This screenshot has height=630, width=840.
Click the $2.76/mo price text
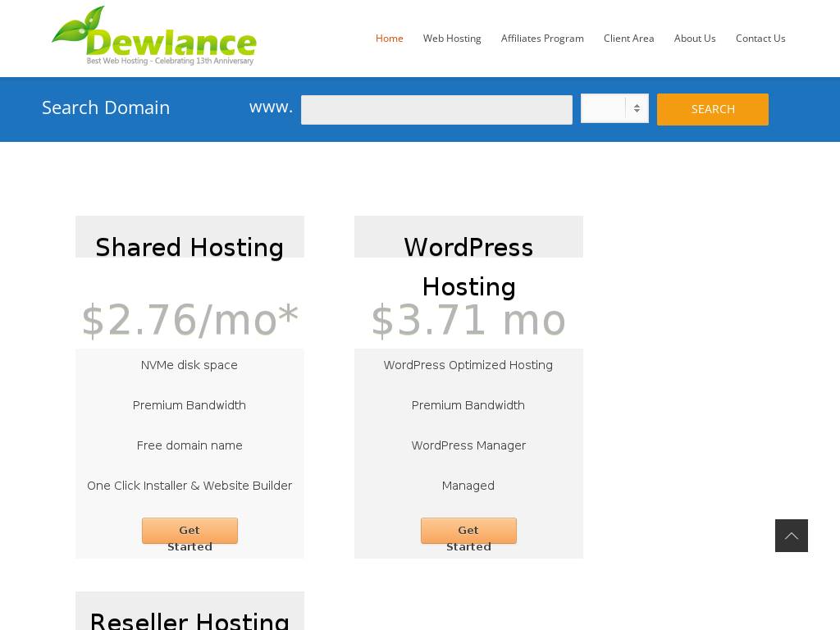(x=189, y=320)
